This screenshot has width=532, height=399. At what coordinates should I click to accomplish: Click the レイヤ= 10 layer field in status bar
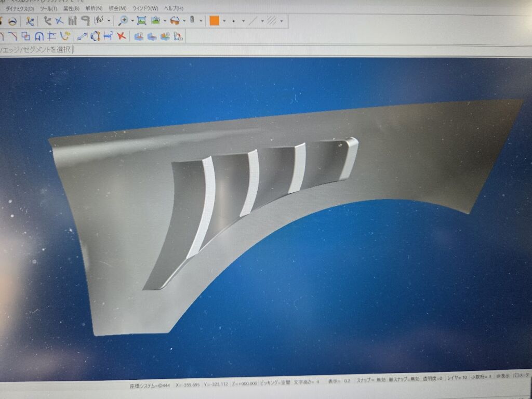[x=457, y=378]
